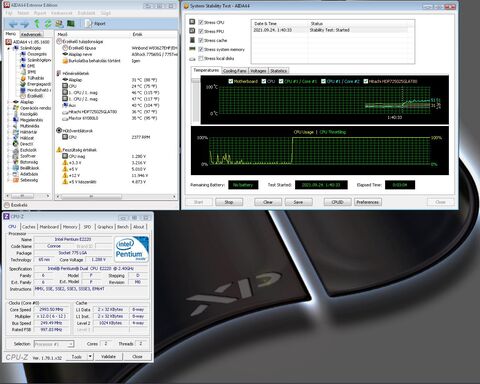Image resolution: width=480 pixels, height=384 pixels.
Task: Open the Tools dropdown arrow in CPU-Z
Action: coord(90,357)
